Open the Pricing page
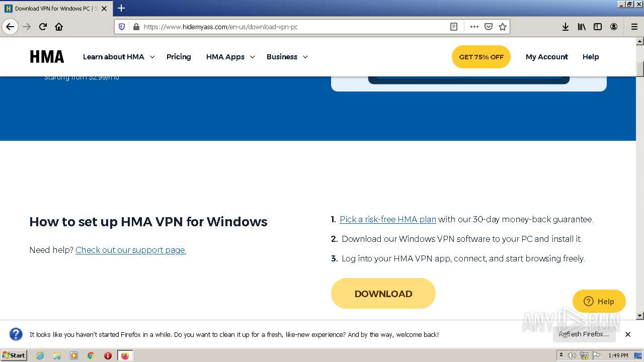 (x=179, y=57)
